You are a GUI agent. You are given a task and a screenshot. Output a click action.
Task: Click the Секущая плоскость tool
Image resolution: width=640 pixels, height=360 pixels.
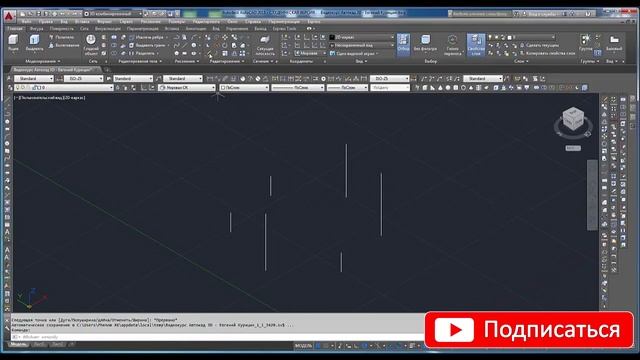pyautogui.click(x=265, y=45)
